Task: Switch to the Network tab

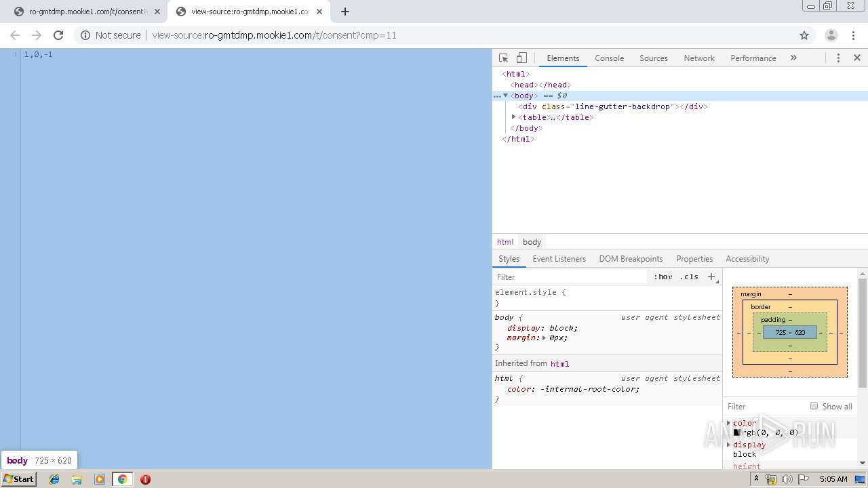Action: [699, 58]
